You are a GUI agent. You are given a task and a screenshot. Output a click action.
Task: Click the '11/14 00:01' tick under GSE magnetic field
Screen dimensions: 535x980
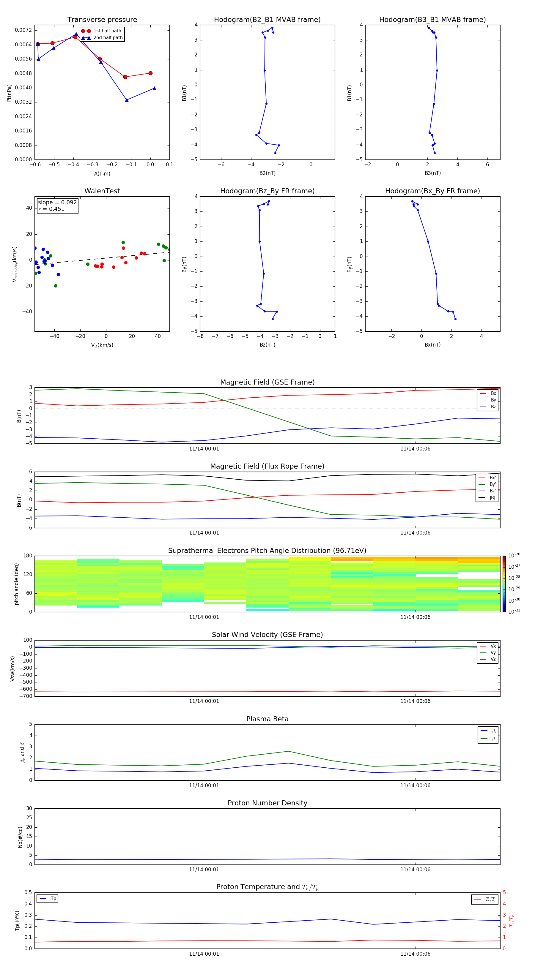tap(204, 449)
